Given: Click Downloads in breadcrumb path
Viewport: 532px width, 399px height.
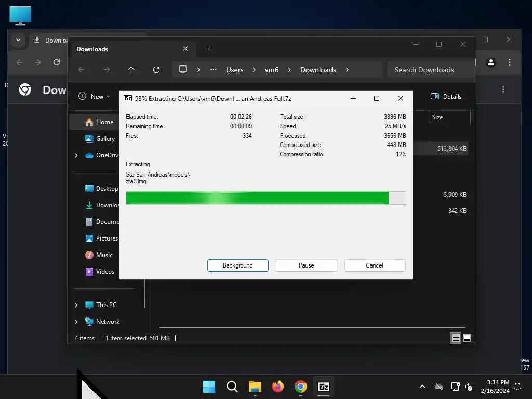Looking at the screenshot, I should [318, 70].
